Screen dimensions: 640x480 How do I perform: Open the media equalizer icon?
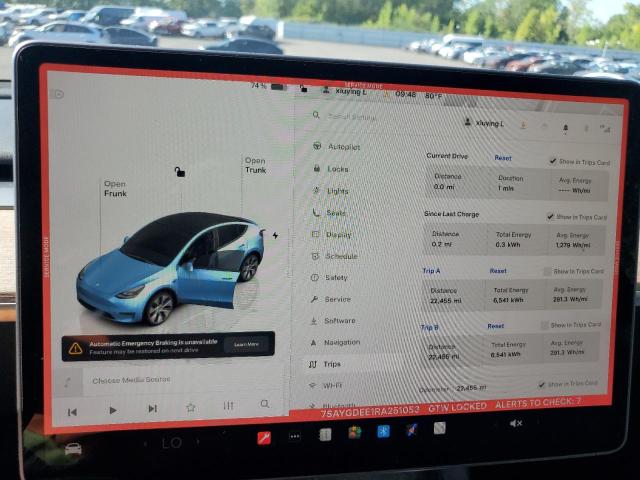coord(228,406)
